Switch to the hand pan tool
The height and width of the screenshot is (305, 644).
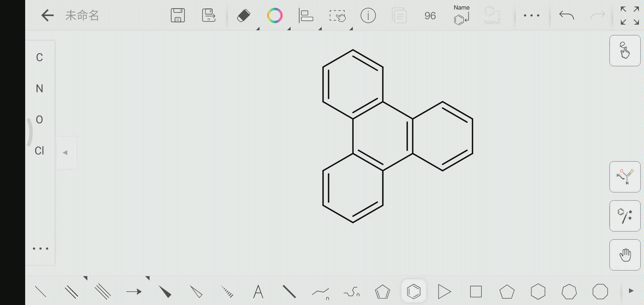(625, 255)
